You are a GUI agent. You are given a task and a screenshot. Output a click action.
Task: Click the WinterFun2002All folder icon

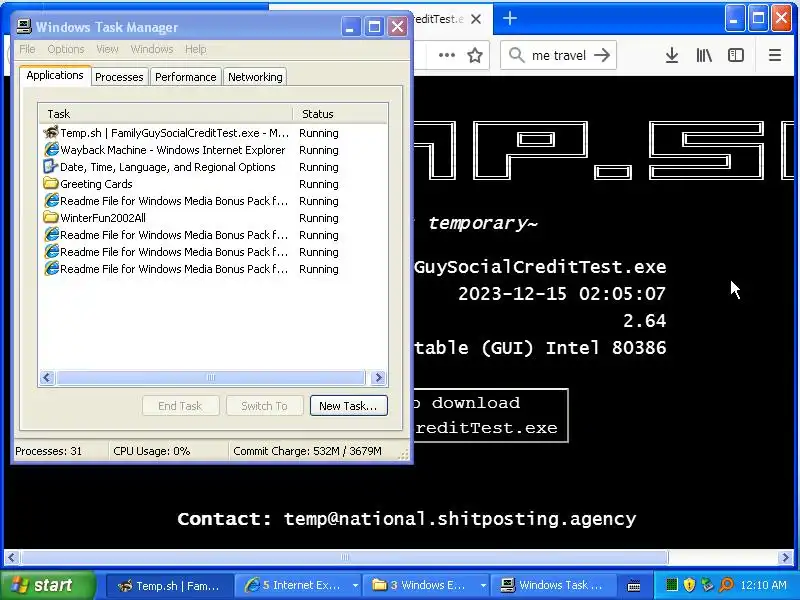click(x=51, y=217)
